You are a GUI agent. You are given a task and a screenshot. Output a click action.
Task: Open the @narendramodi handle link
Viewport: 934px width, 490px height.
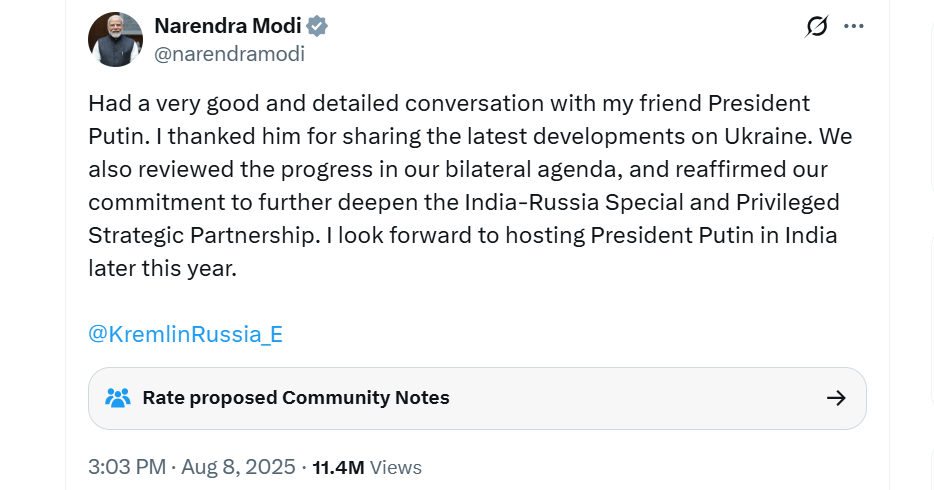pyautogui.click(x=229, y=54)
